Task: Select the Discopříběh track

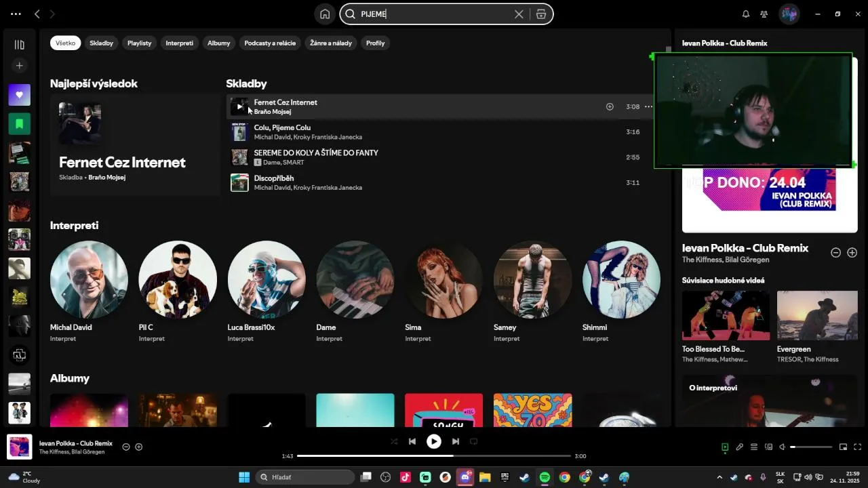Action: [274, 178]
